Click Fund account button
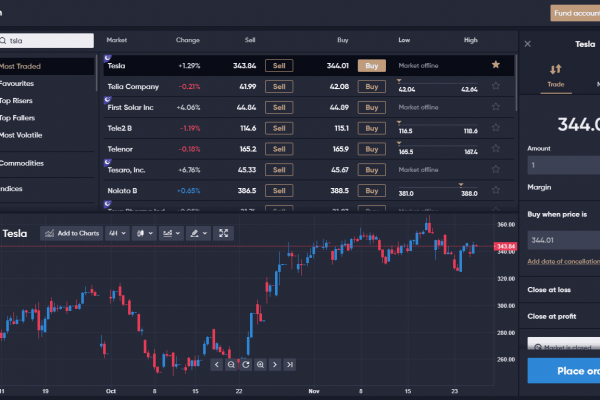The width and height of the screenshot is (600, 400). [x=575, y=13]
